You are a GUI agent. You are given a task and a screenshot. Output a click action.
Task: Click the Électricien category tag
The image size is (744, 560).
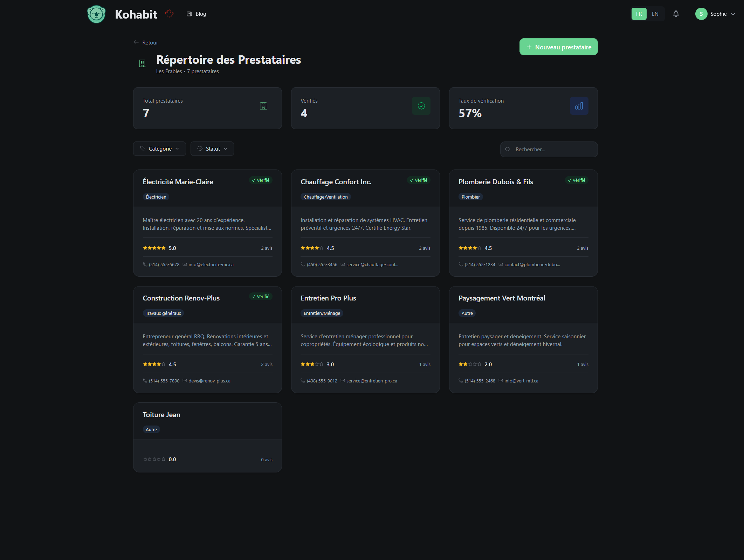coord(156,196)
